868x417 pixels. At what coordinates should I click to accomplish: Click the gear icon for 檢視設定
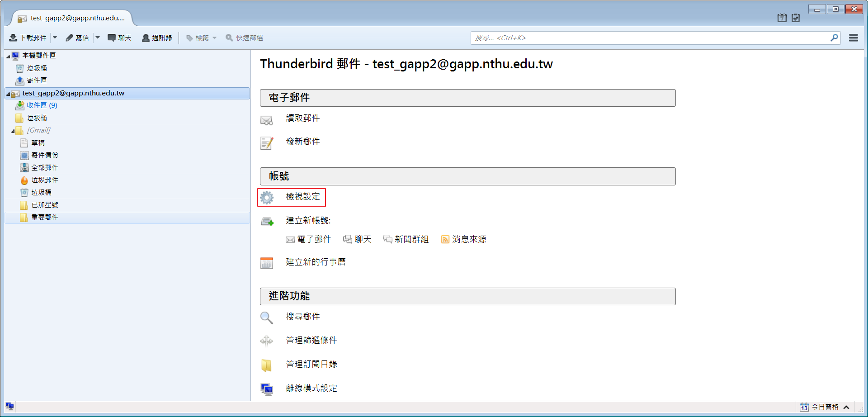pyautogui.click(x=267, y=198)
